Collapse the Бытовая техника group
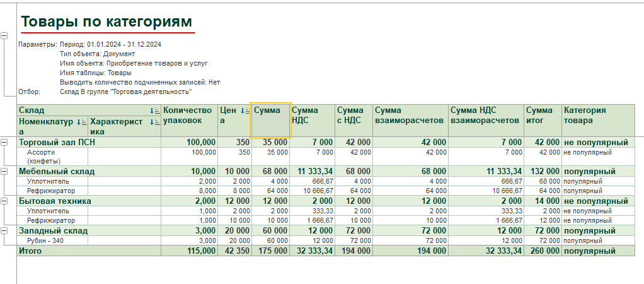The image size is (644, 284). (x=5, y=201)
